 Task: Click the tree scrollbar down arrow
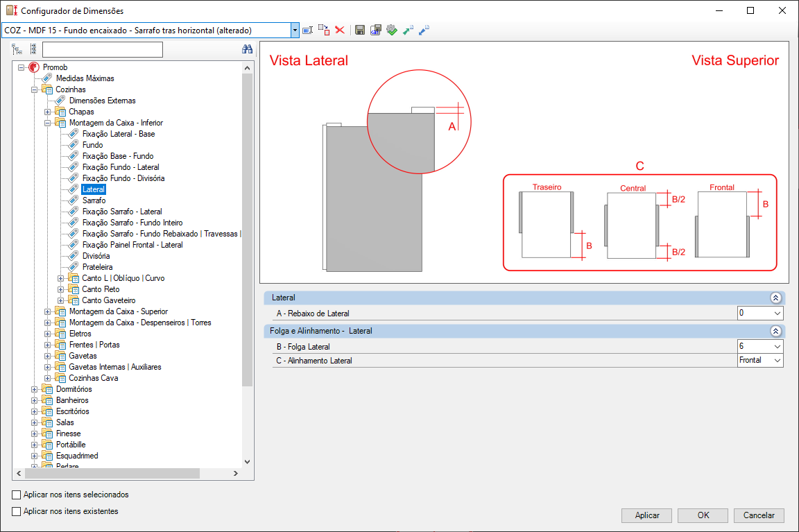[x=247, y=462]
